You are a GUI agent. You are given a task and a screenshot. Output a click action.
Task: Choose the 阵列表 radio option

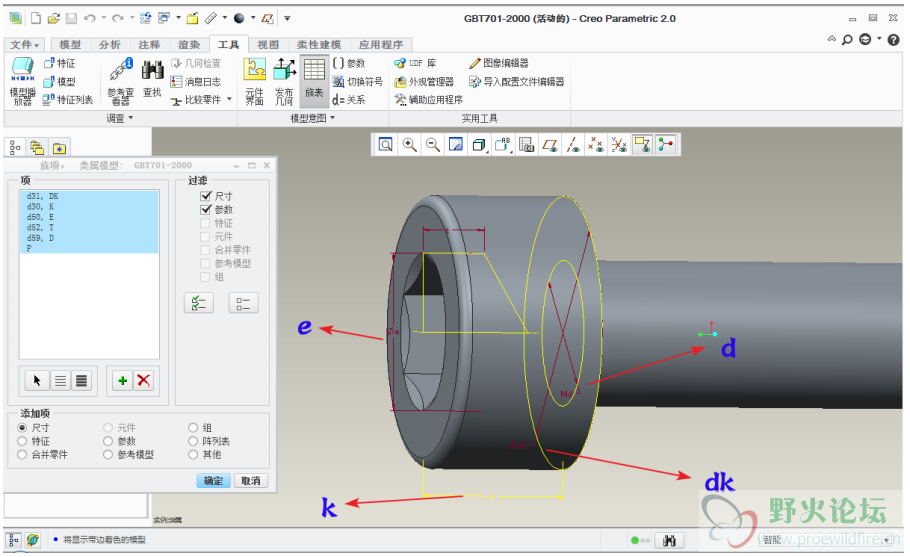click(x=194, y=441)
